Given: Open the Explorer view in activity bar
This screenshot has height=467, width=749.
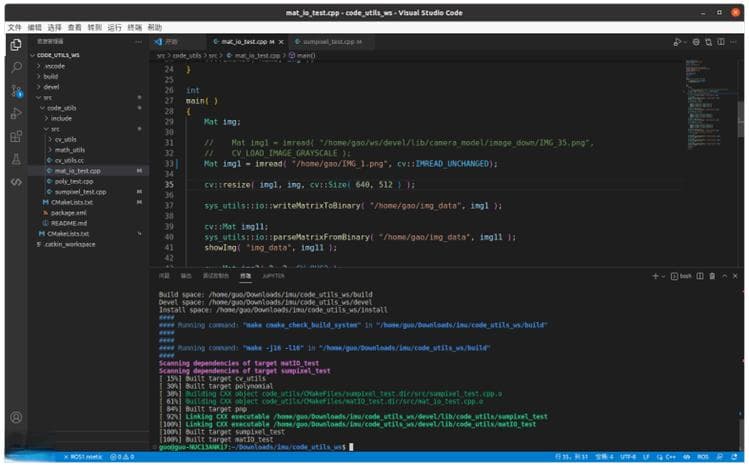Looking at the screenshot, I should click(x=16, y=45).
